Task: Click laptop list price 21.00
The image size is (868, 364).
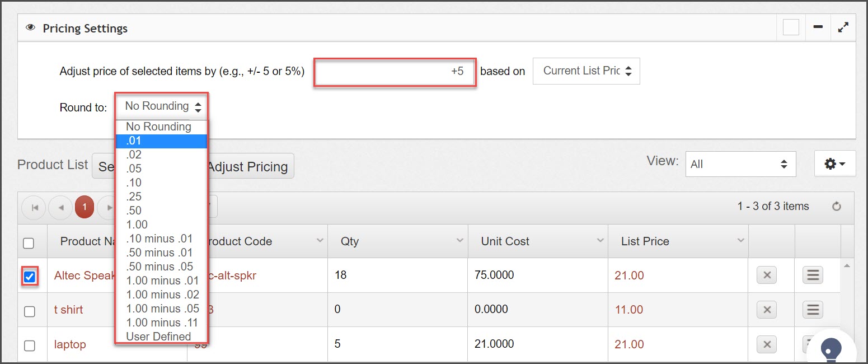Action: click(629, 344)
